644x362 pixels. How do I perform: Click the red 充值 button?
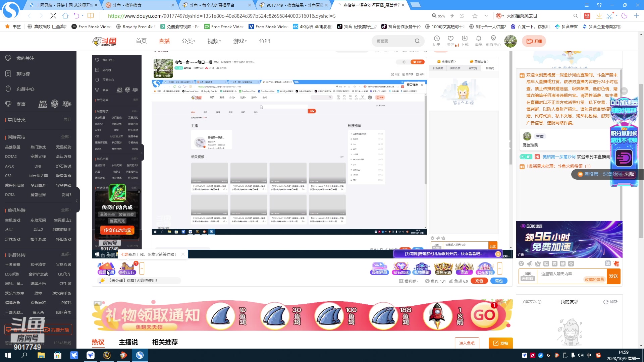pos(479,281)
